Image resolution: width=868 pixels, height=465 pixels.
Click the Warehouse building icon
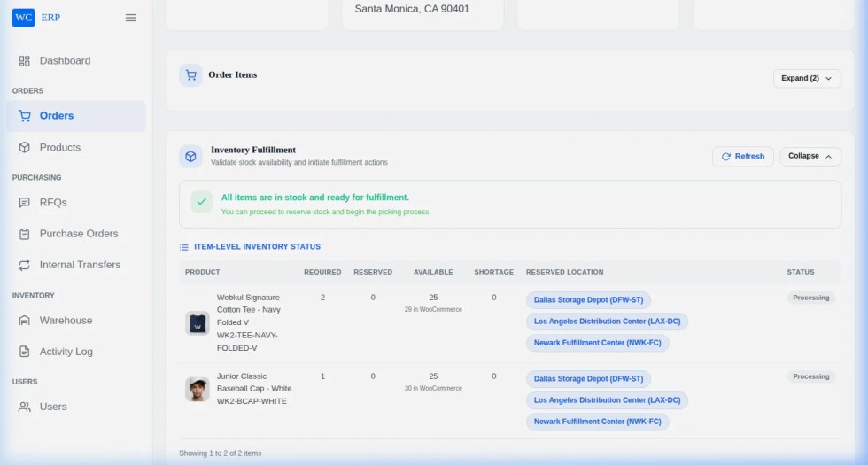(25, 320)
